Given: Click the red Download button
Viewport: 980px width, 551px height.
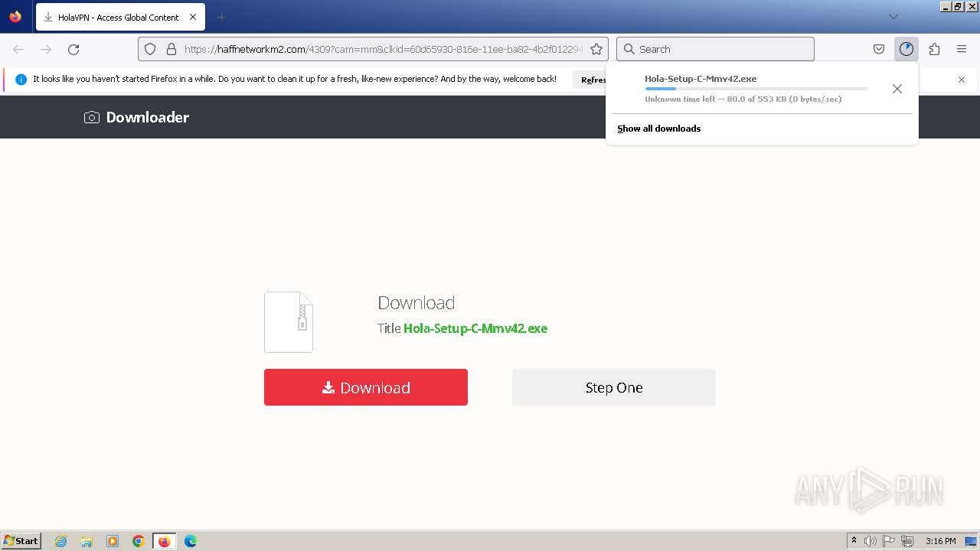Looking at the screenshot, I should pos(366,387).
